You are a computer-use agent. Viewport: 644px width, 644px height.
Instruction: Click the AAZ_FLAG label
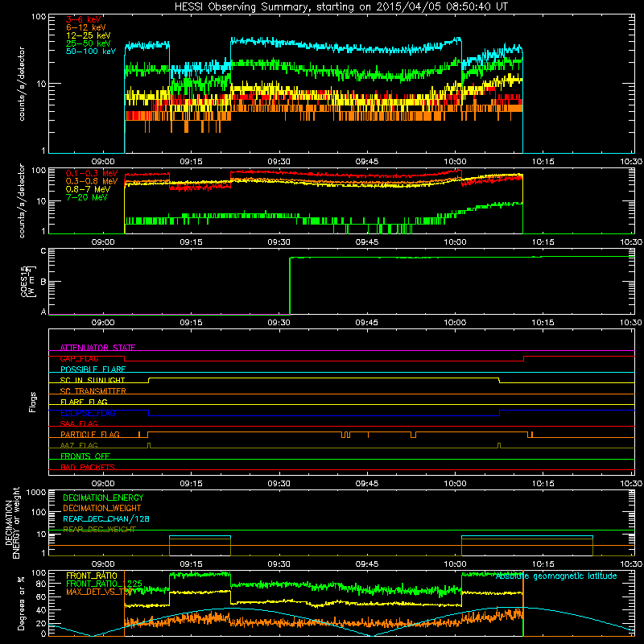pos(79,445)
